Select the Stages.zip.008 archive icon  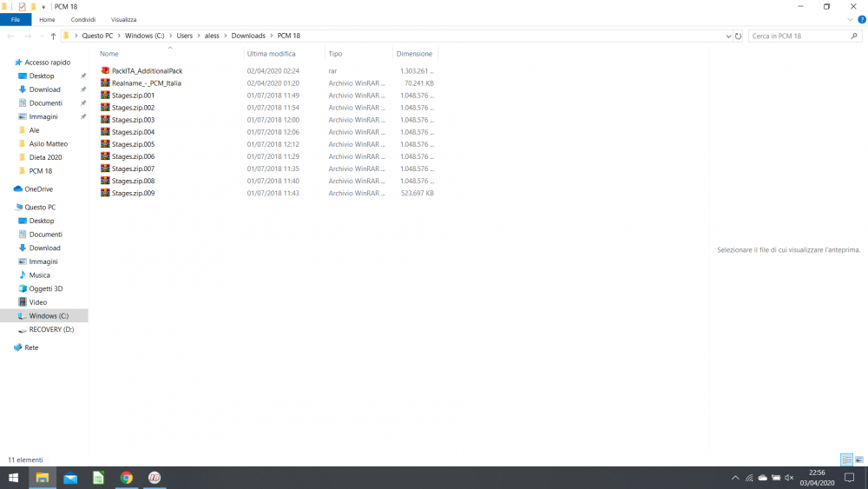[x=105, y=181]
